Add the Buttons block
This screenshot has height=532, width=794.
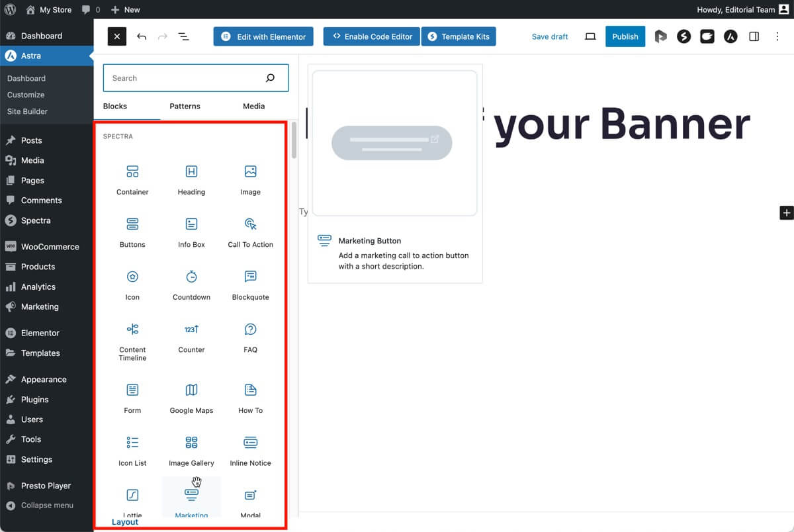click(x=132, y=232)
